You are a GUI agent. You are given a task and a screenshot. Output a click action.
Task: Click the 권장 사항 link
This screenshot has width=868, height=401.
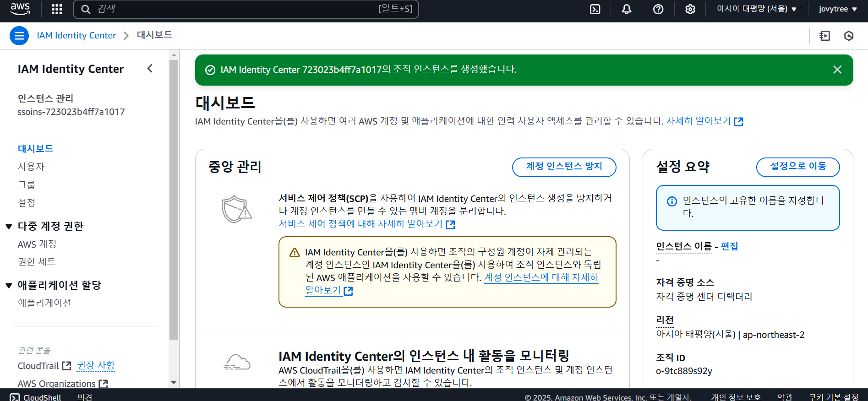[x=96, y=365]
